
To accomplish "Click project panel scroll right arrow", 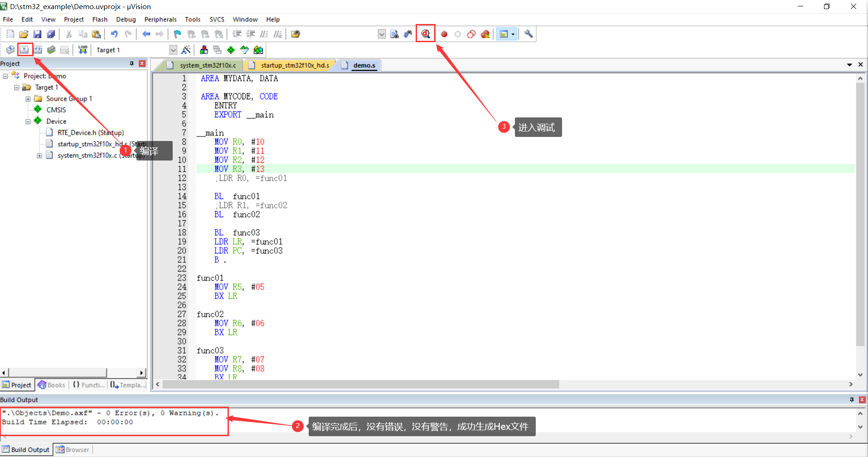I will pos(142,373).
